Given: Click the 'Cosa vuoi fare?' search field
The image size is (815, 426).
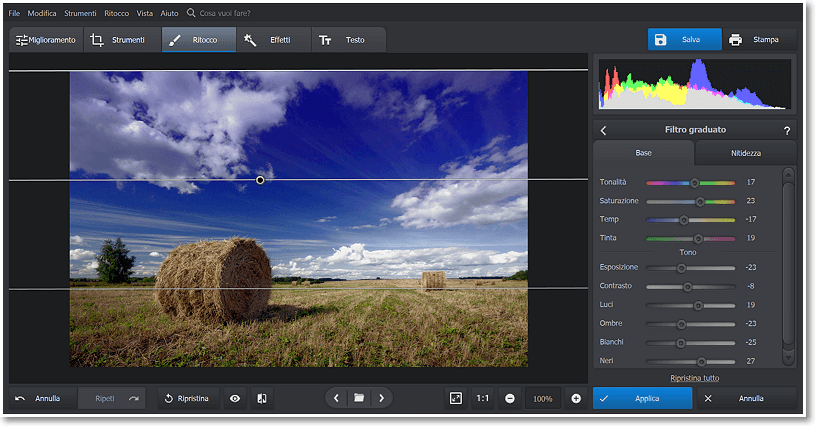Looking at the screenshot, I should (225, 13).
